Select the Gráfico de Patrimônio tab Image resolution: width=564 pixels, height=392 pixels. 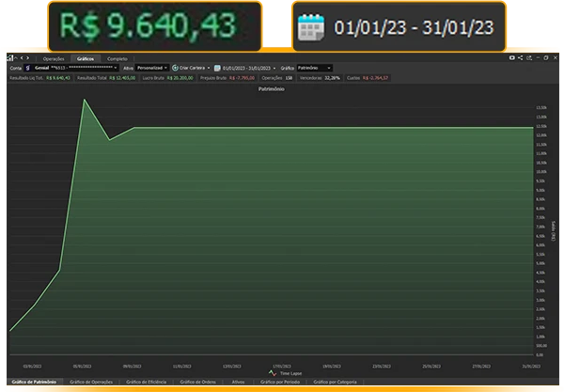coord(34,382)
